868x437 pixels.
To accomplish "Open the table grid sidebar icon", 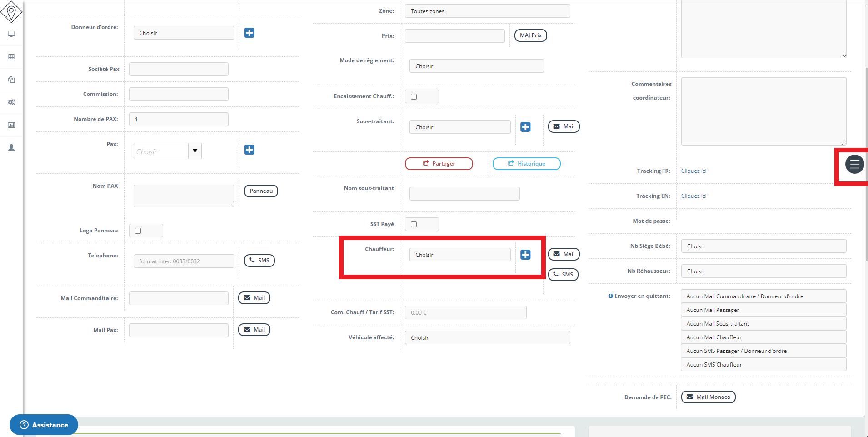I will point(11,57).
